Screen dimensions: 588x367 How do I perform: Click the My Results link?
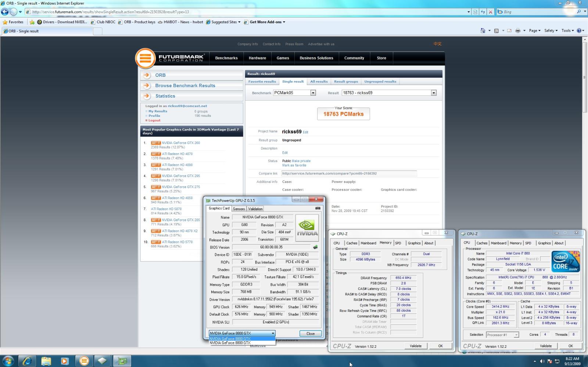(158, 111)
